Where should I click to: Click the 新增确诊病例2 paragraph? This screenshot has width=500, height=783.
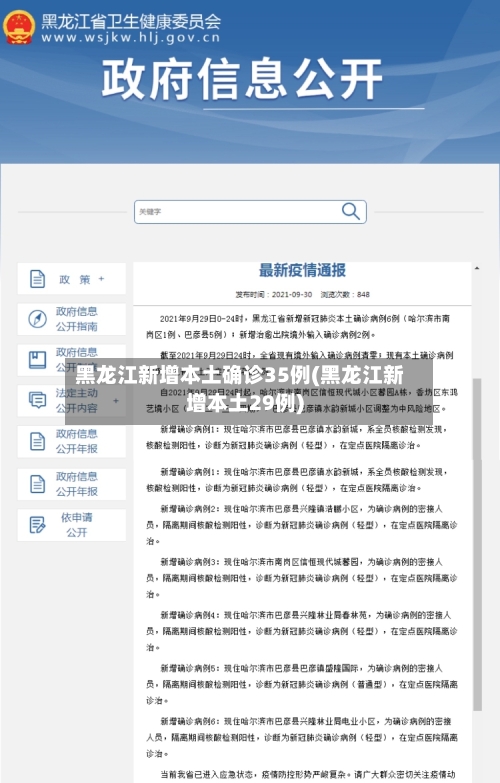[302, 525]
